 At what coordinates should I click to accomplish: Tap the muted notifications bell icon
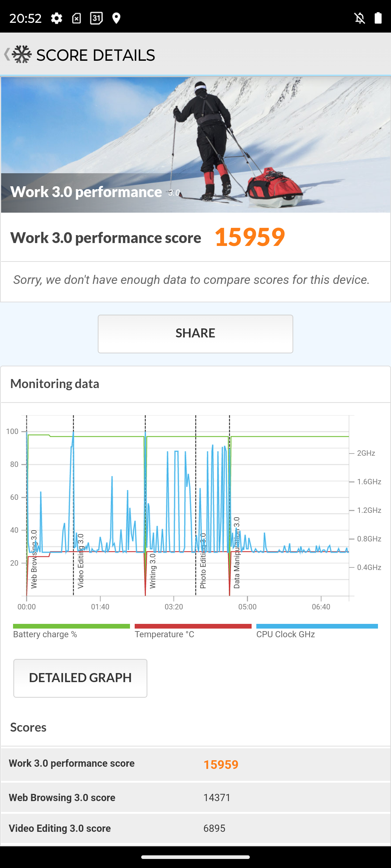(360, 18)
